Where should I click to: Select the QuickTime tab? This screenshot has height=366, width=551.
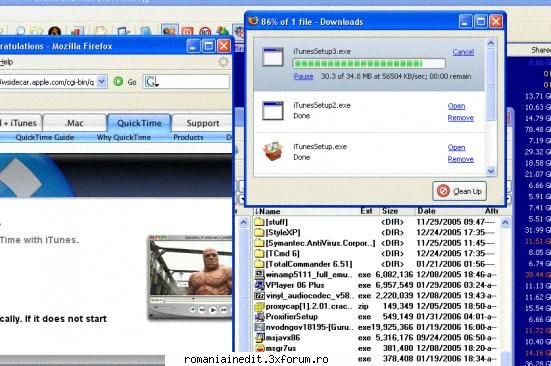point(139,123)
